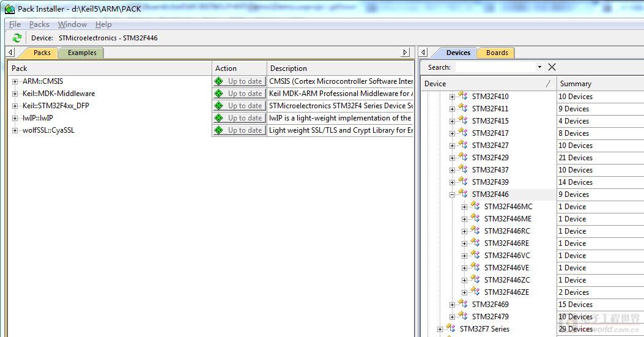Click the chip icon beside STM32F415
Viewport: 644px width, 337px height.
point(463,121)
